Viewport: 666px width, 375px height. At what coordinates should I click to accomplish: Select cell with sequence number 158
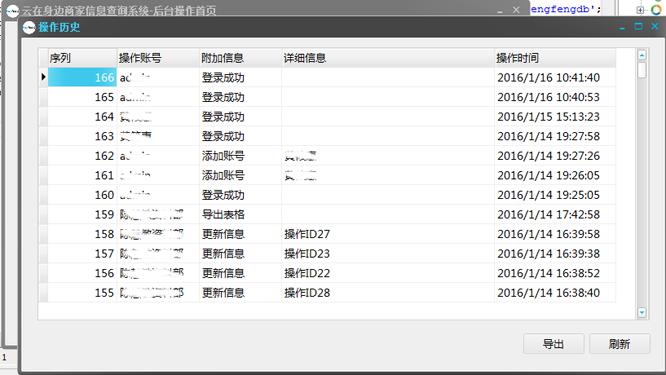tap(82, 234)
